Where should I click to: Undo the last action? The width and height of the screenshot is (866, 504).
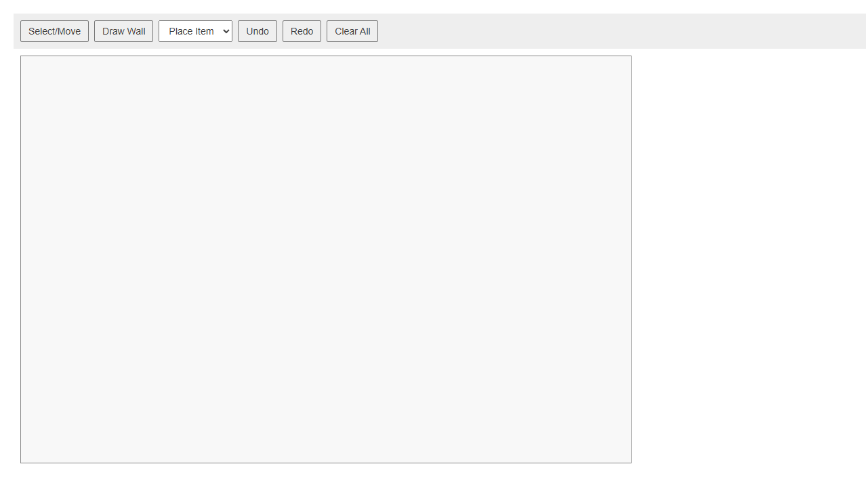point(257,31)
